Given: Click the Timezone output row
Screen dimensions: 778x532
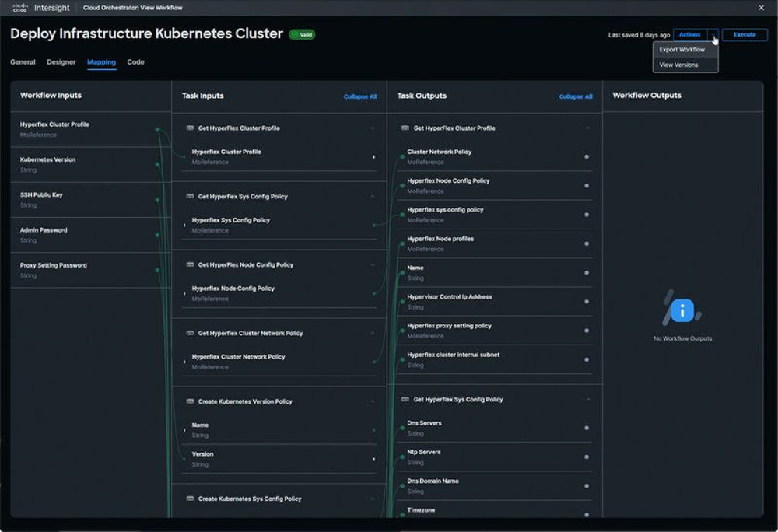Looking at the screenshot, I should (495, 511).
